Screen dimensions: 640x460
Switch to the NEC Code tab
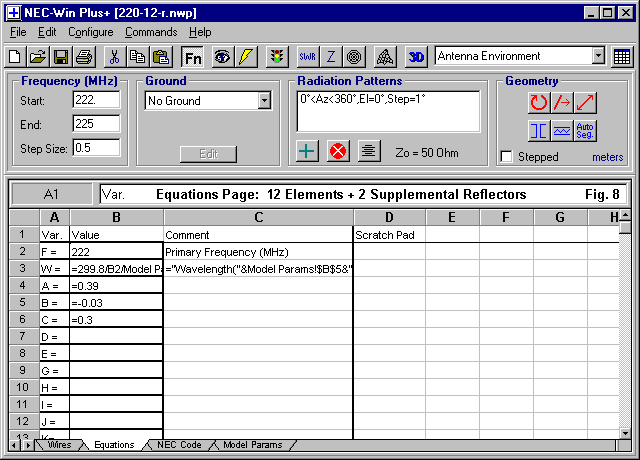(x=179, y=445)
